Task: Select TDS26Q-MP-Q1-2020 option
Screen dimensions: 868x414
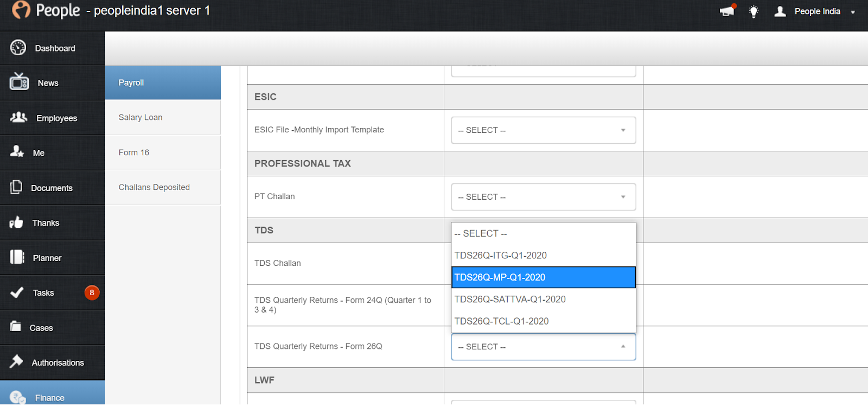Action: 544,277
